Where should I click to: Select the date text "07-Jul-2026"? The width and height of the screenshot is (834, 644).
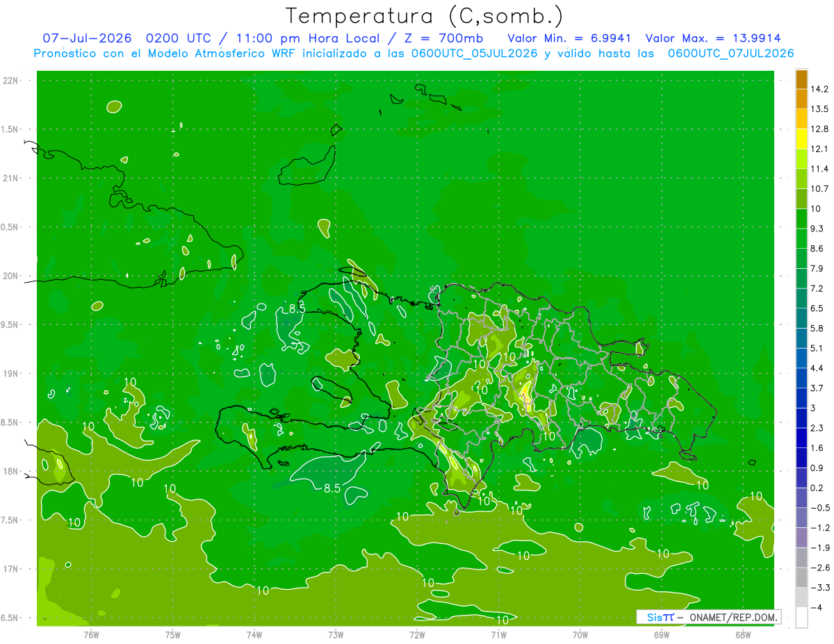(87, 38)
